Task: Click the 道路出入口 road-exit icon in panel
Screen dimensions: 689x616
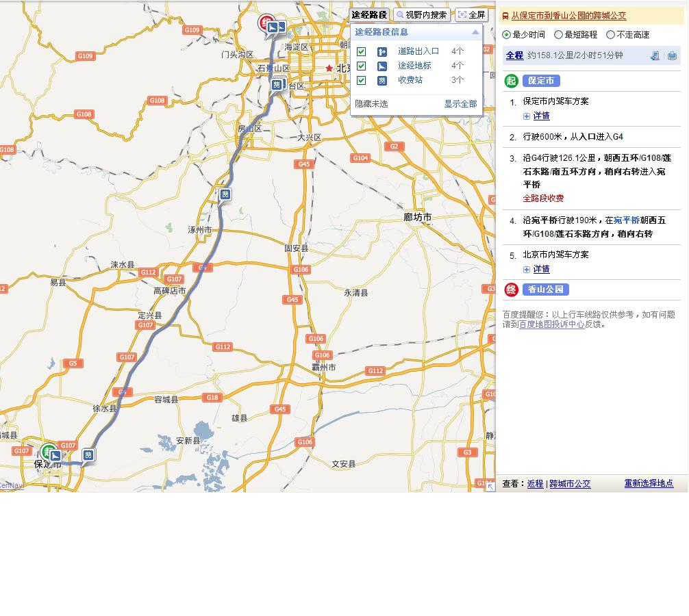Action: click(382, 52)
